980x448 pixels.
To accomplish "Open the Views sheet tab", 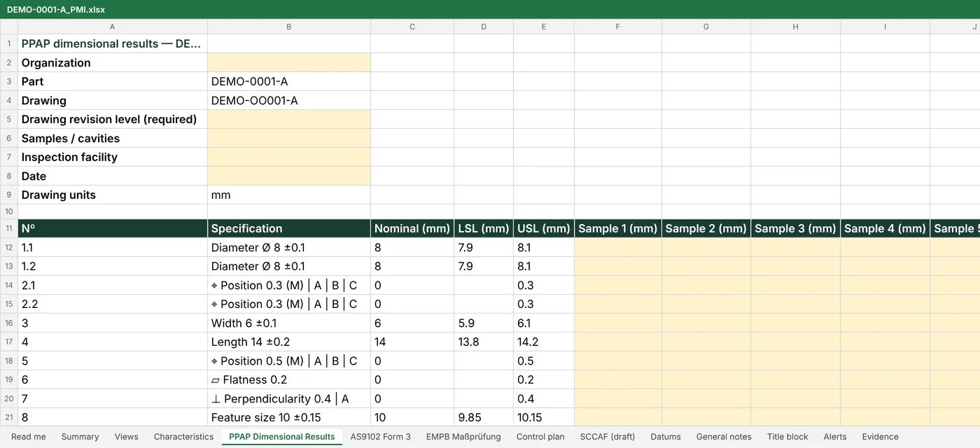I will point(126,437).
